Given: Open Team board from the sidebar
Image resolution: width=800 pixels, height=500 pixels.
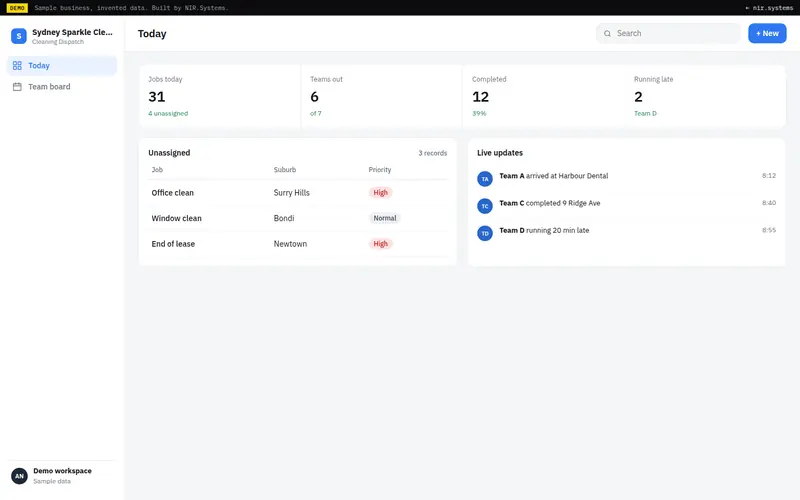Looking at the screenshot, I should pyautogui.click(x=62, y=87).
